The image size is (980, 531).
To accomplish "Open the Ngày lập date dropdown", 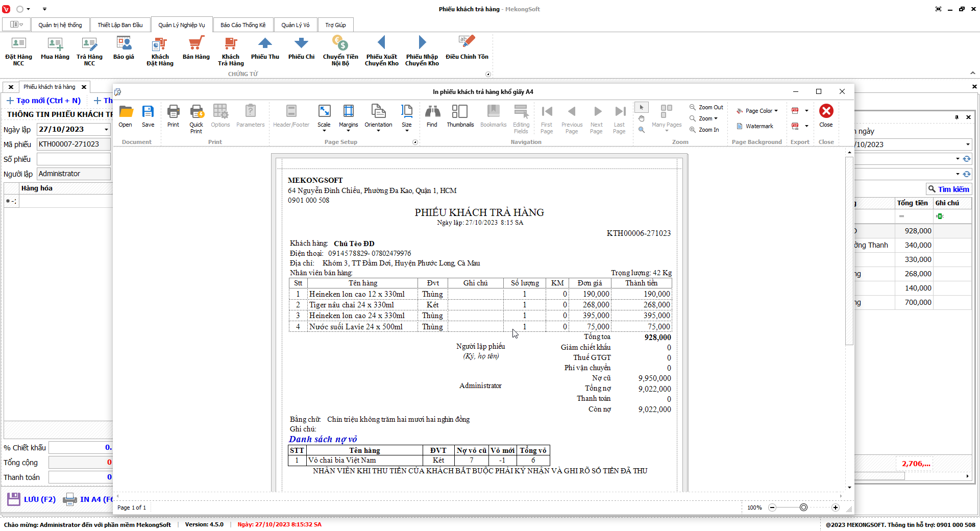I will click(106, 130).
